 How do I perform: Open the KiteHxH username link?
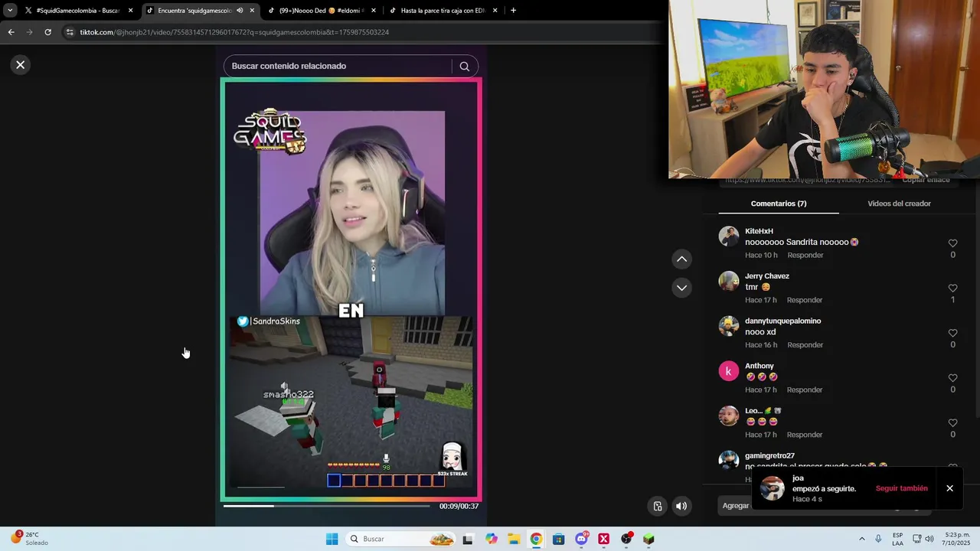tap(759, 231)
